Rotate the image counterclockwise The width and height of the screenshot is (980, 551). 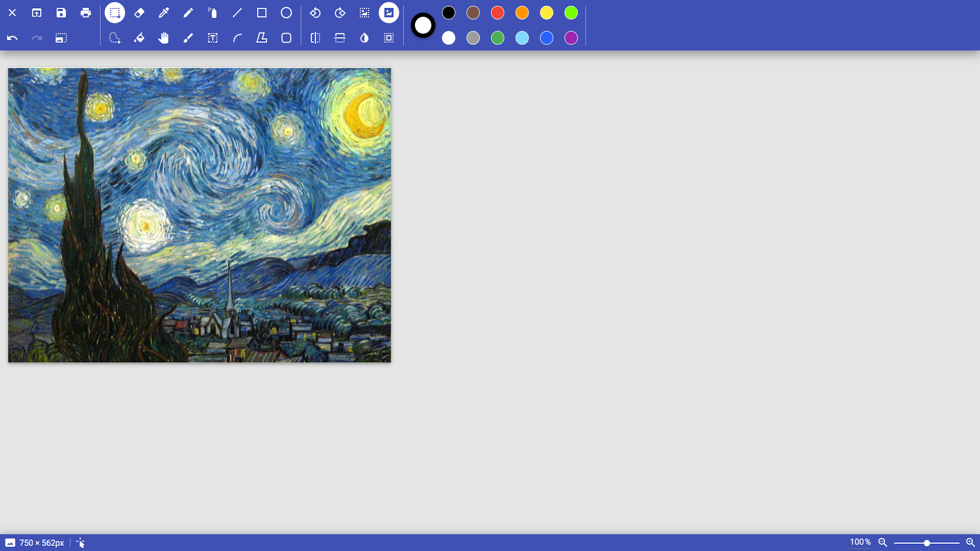click(315, 13)
